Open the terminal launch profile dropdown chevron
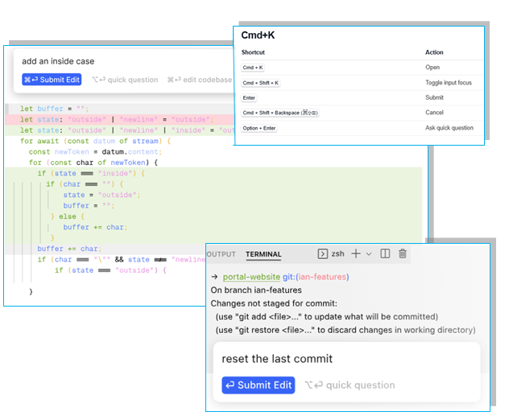509x420 pixels. coord(369,254)
